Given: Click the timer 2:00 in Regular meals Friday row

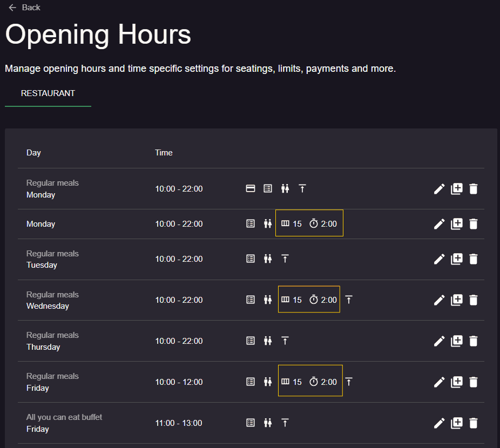Looking at the screenshot, I should point(323,382).
